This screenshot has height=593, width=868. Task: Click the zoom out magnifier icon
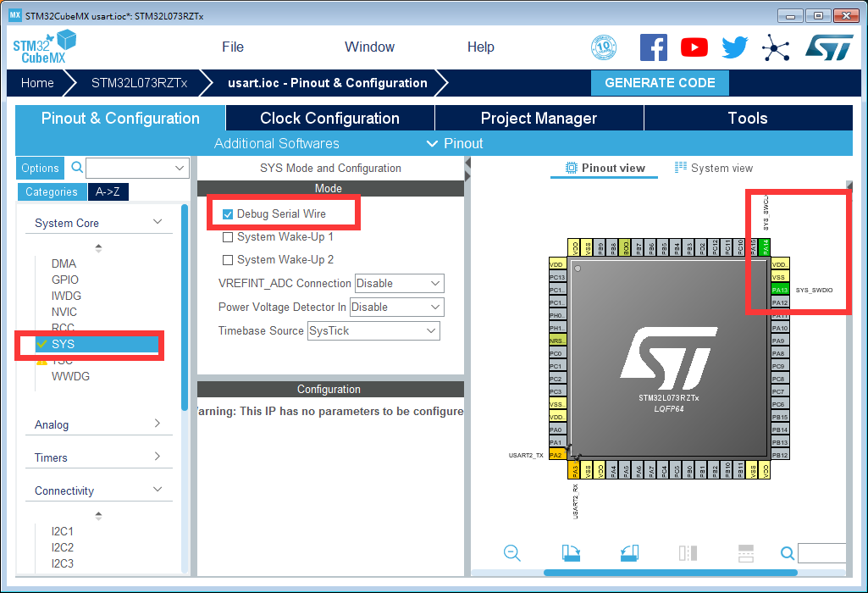click(x=512, y=553)
